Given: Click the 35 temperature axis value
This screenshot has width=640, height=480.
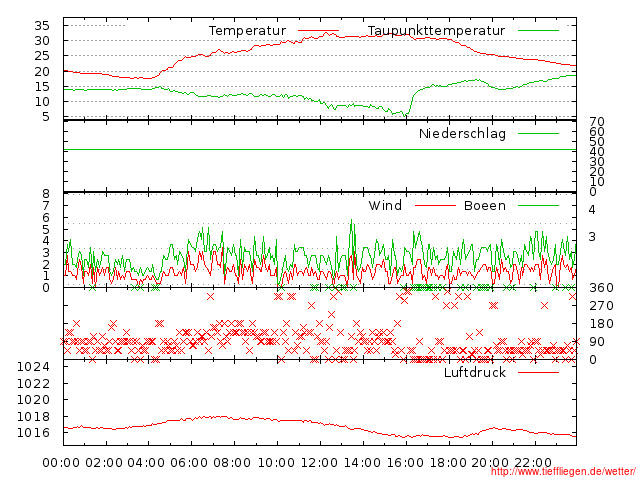Looking at the screenshot, I should pos(42,26).
